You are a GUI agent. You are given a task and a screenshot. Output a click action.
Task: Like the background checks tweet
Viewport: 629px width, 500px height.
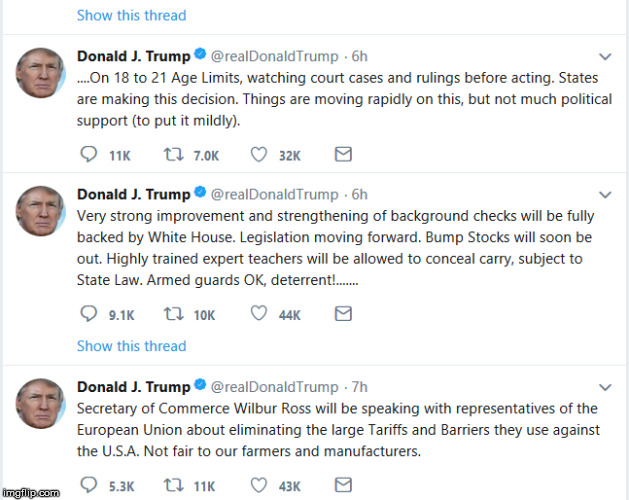pos(258,314)
